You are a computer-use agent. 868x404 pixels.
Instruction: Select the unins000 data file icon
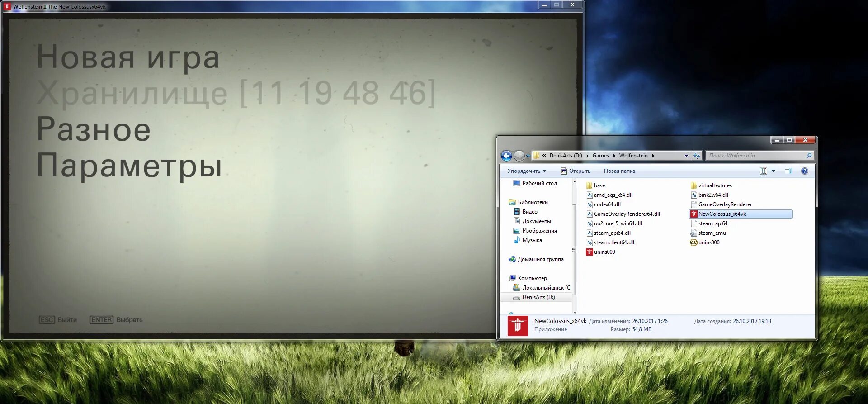[694, 242]
